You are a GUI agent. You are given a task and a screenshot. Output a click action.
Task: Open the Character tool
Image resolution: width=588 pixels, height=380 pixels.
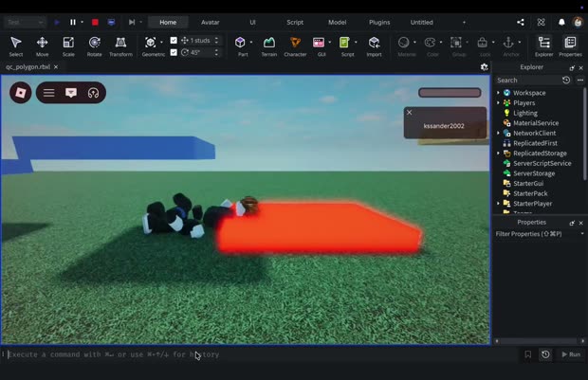coord(295,46)
